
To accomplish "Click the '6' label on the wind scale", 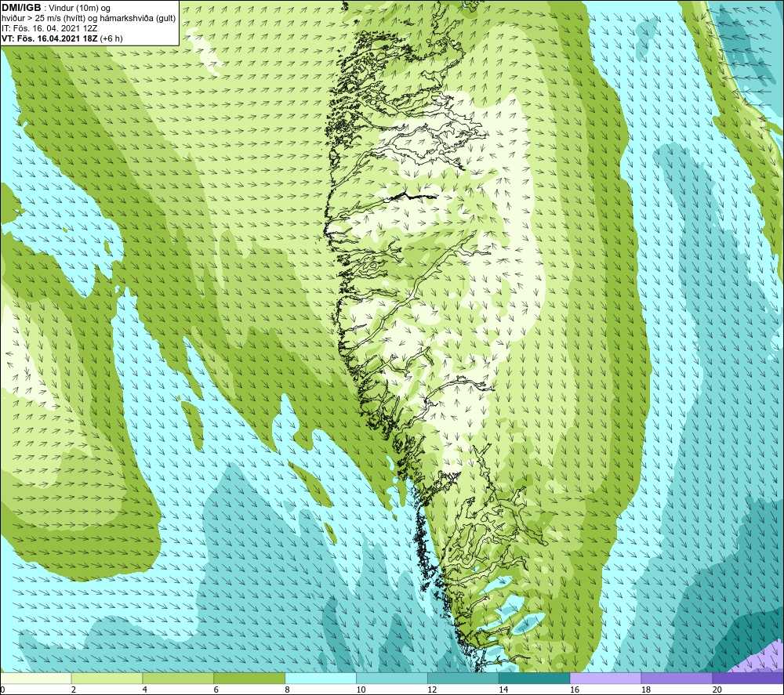I will pyautogui.click(x=216, y=690).
